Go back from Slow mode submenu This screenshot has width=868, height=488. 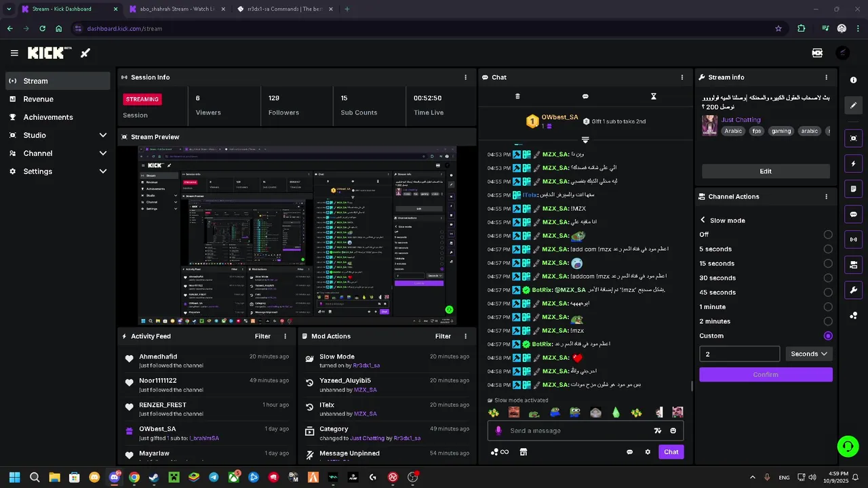pos(703,220)
